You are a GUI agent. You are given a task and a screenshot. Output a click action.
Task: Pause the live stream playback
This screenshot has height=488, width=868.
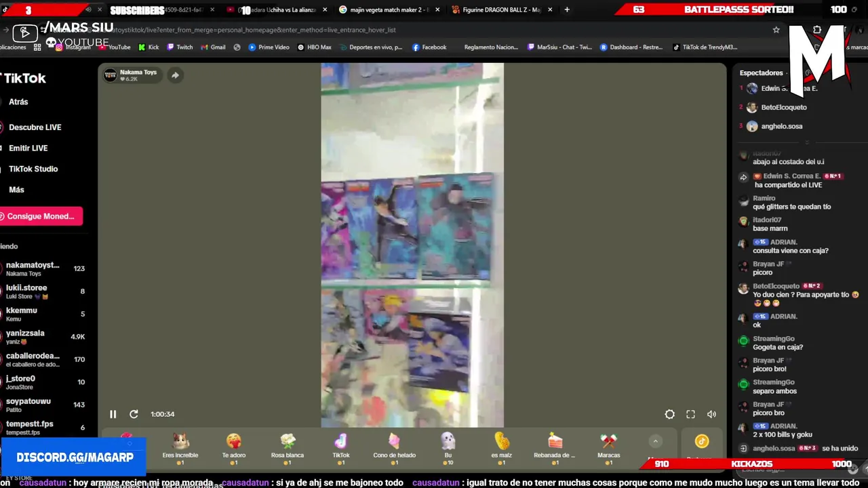coord(113,414)
